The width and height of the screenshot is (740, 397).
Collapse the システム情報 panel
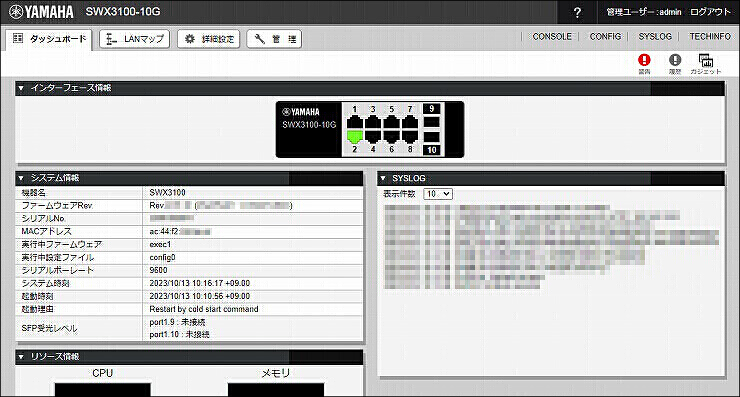pos(21,178)
